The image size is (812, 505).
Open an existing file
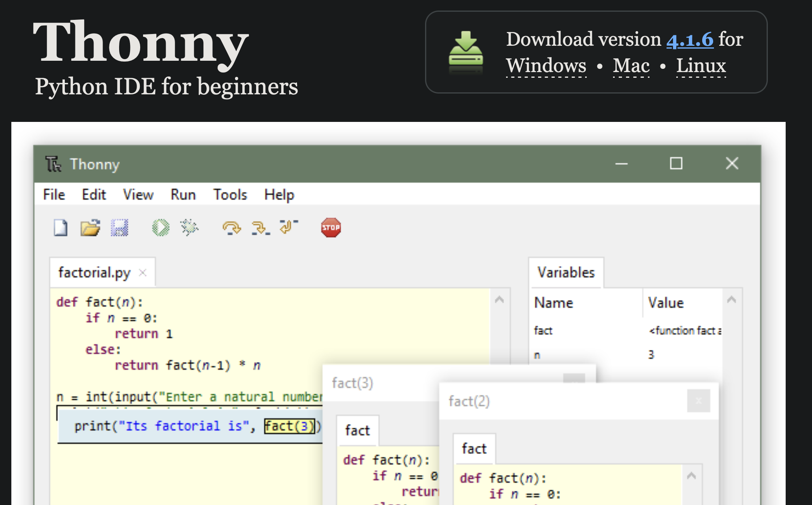tap(90, 227)
